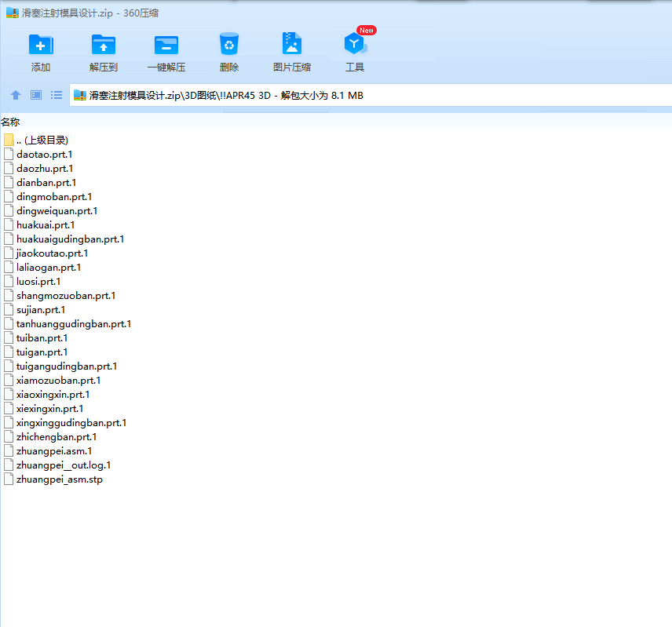Select the file laliaogan.prt.1
Viewport: 672px width, 627px height.
pyautogui.click(x=49, y=268)
